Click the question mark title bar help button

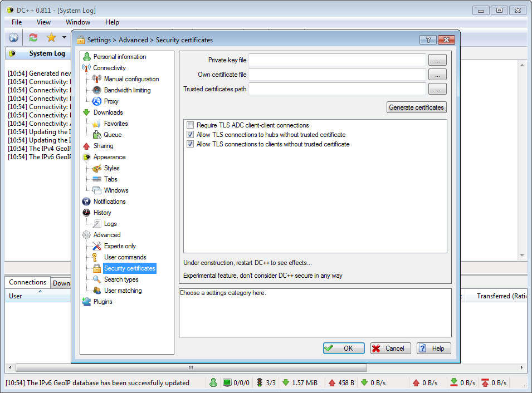point(428,40)
